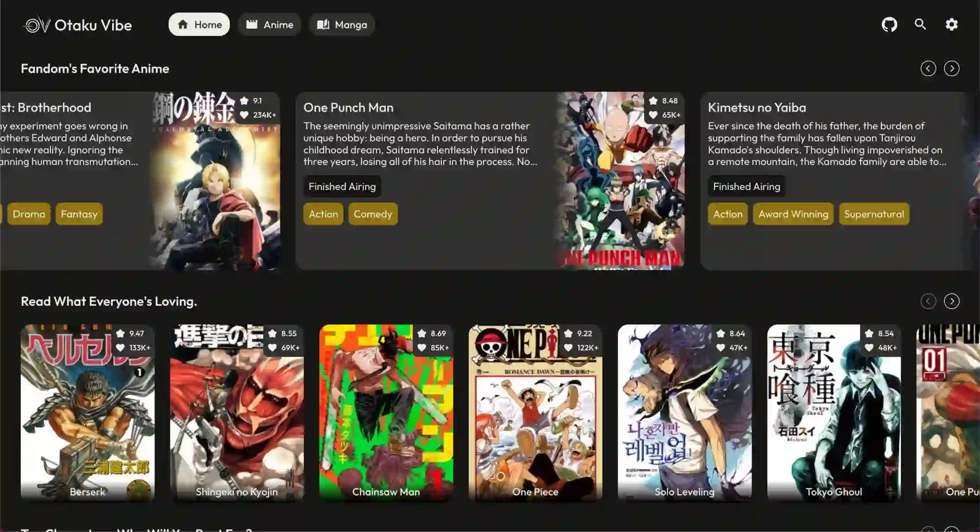Open the settings gear icon

(x=951, y=25)
